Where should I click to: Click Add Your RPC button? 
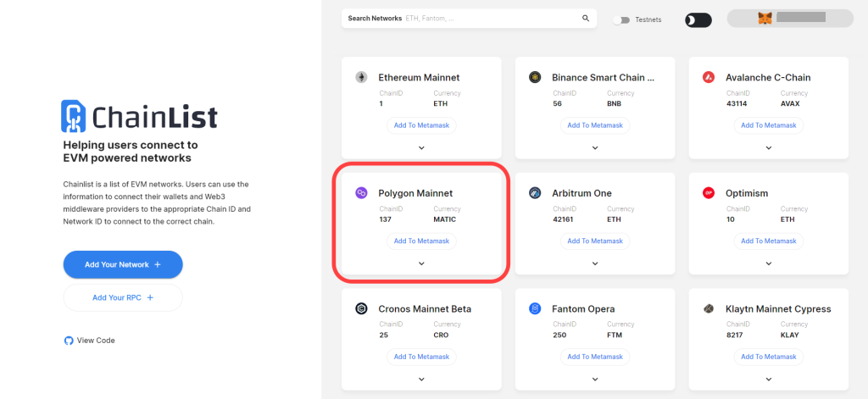pos(123,297)
